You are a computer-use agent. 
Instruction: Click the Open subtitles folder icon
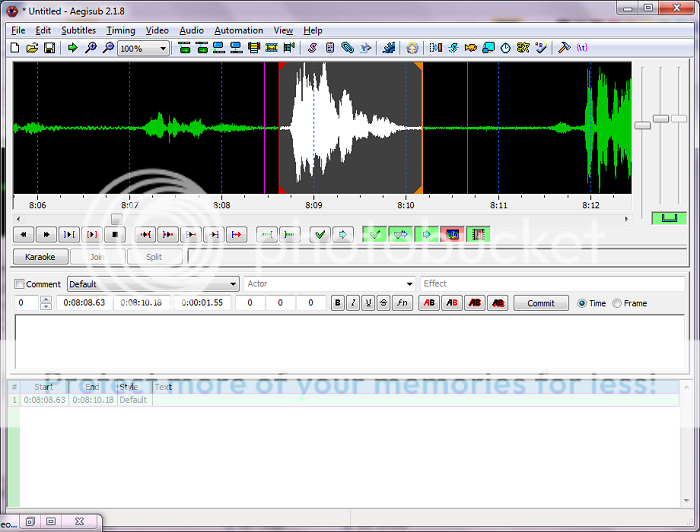tap(32, 48)
